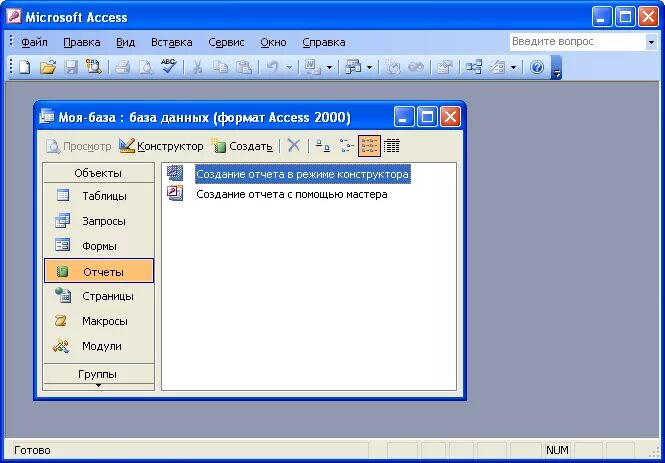665x463 pixels.
Task: Switch to Small Icons view
Action: coord(346,146)
